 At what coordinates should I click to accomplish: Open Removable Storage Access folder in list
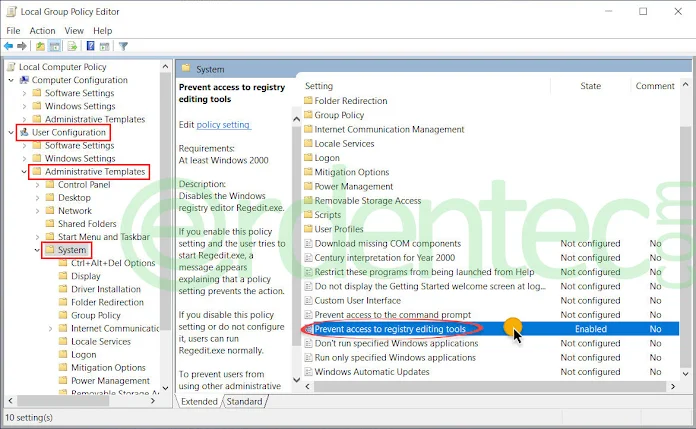tap(368, 201)
